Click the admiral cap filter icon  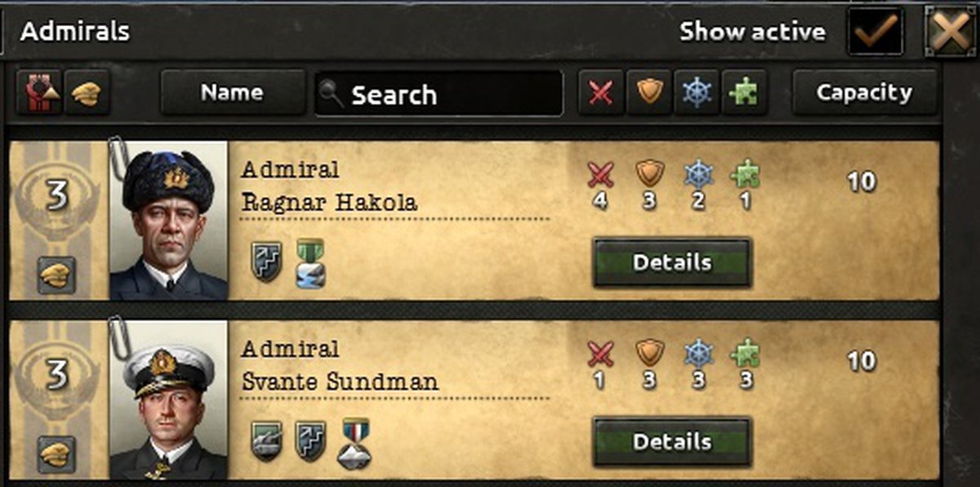[85, 92]
